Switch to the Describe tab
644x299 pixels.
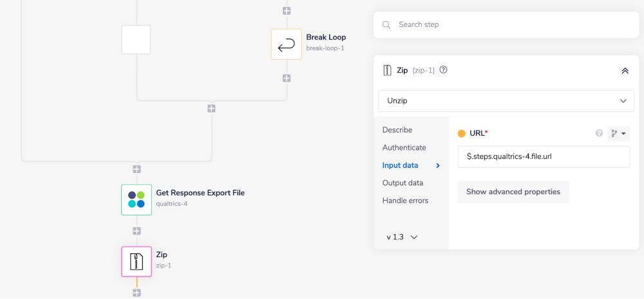tap(397, 130)
